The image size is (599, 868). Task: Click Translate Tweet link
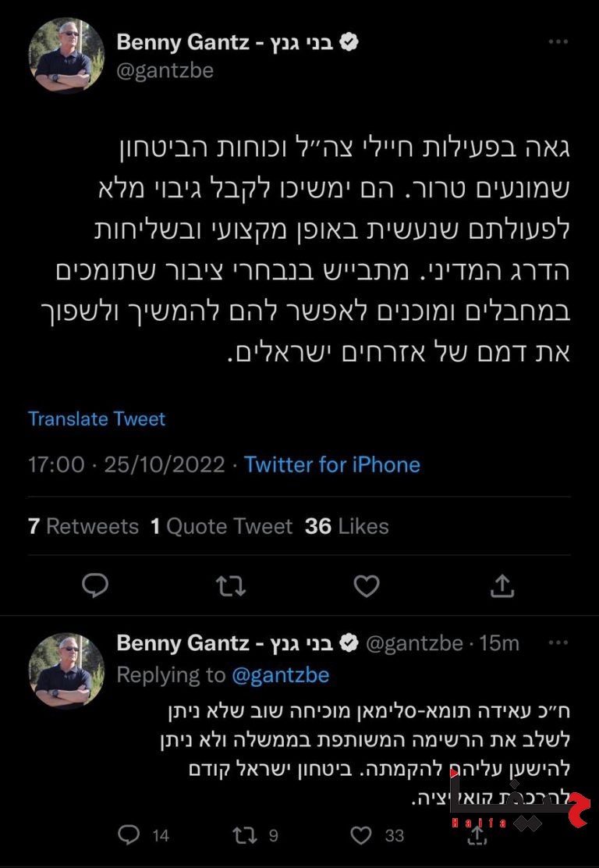click(x=97, y=418)
